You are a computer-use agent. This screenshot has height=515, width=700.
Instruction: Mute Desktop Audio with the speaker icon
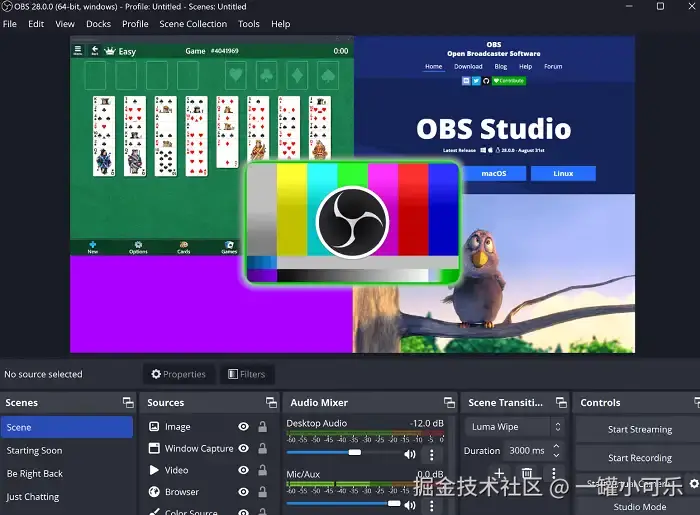coord(409,454)
